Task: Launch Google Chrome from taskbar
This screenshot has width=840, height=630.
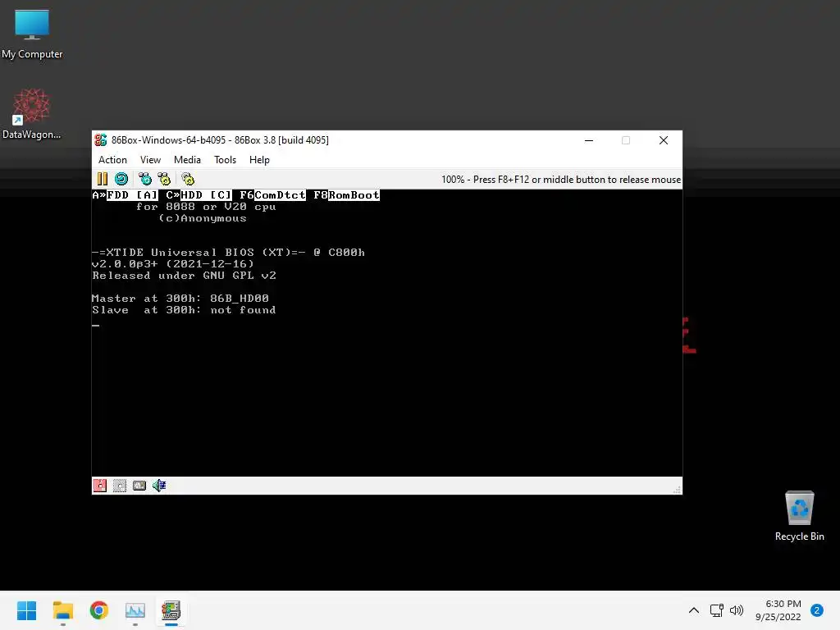Action: point(99,610)
